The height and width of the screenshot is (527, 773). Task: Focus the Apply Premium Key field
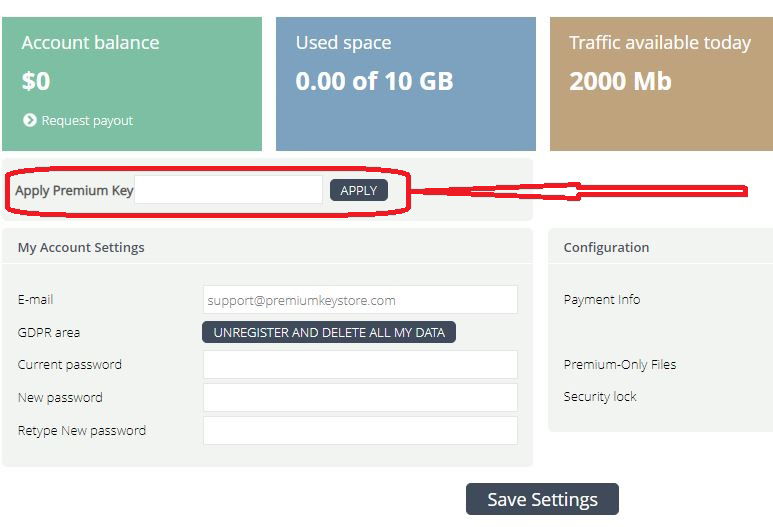tap(228, 190)
